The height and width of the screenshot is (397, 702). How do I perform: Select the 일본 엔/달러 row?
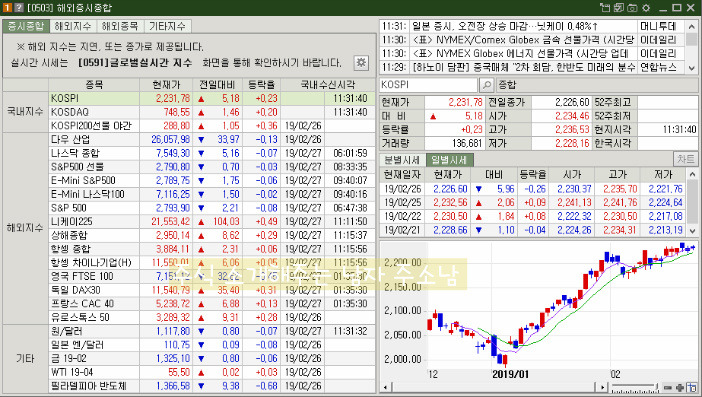[x=212, y=345]
